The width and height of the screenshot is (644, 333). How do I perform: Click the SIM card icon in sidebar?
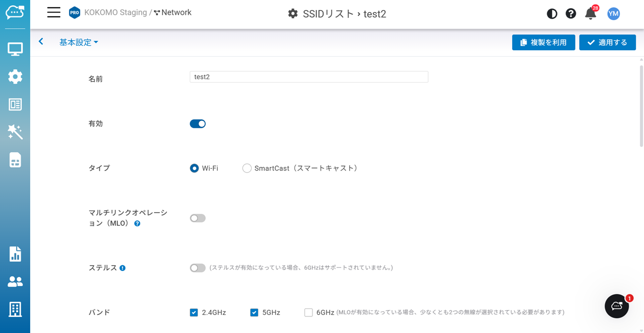pyautogui.click(x=15, y=160)
